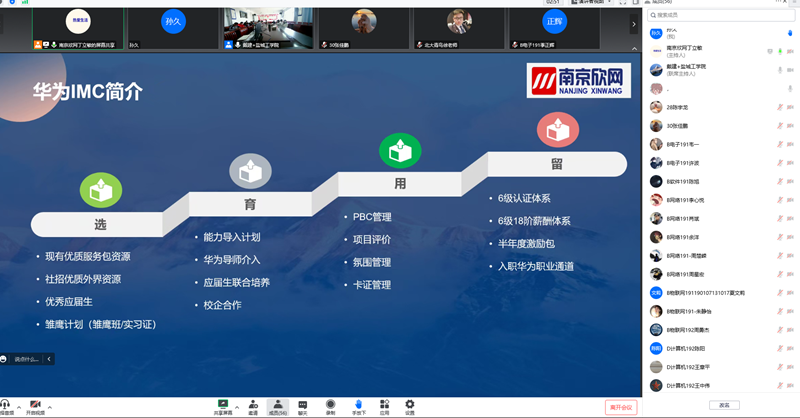Screen dimensions: 800x418
Task: Click the blue raise hand icon
Action: (358, 404)
